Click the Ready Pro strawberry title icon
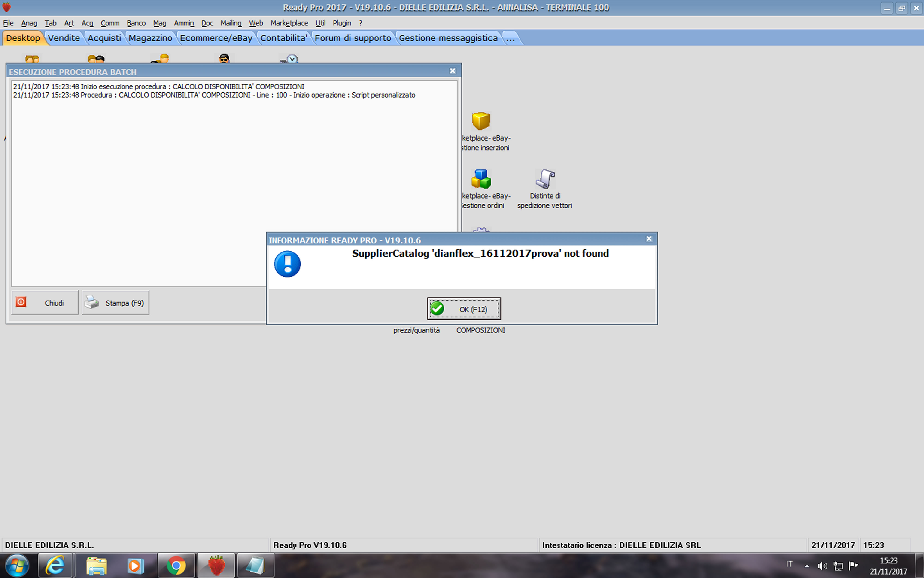The image size is (924, 578). pos(6,7)
